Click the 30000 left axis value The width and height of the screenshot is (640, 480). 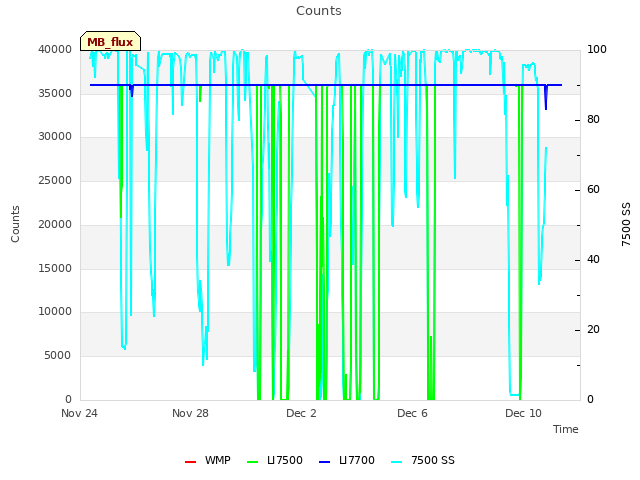55,137
